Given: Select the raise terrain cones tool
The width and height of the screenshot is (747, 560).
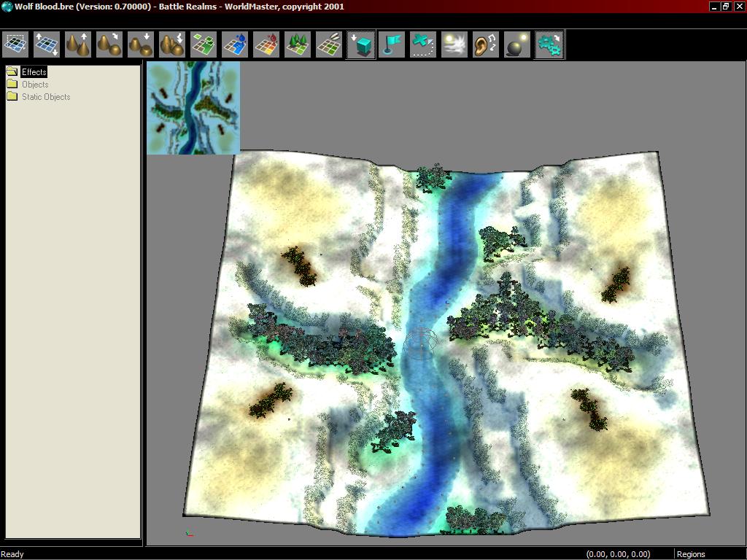Looking at the screenshot, I should coord(78,44).
